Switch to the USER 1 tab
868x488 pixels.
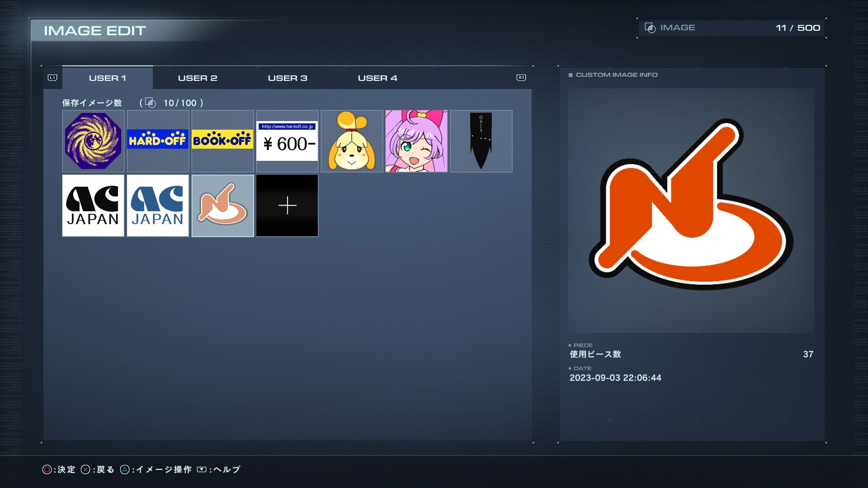point(108,78)
